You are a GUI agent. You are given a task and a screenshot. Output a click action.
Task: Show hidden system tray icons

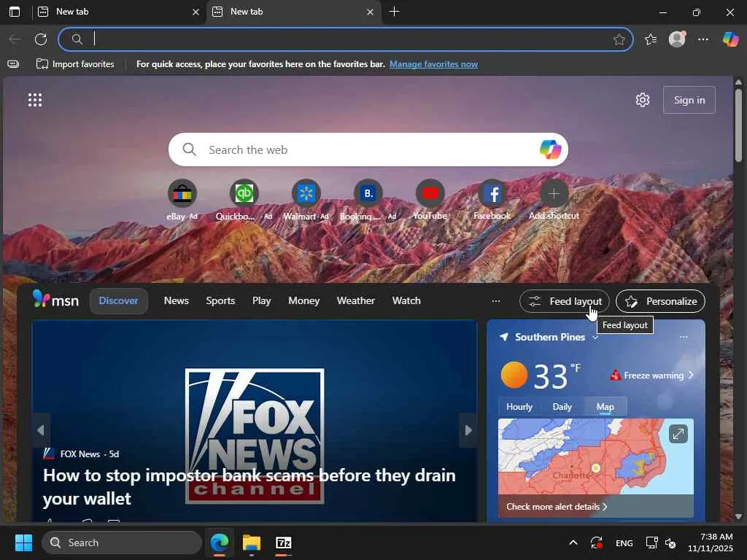[x=573, y=542]
